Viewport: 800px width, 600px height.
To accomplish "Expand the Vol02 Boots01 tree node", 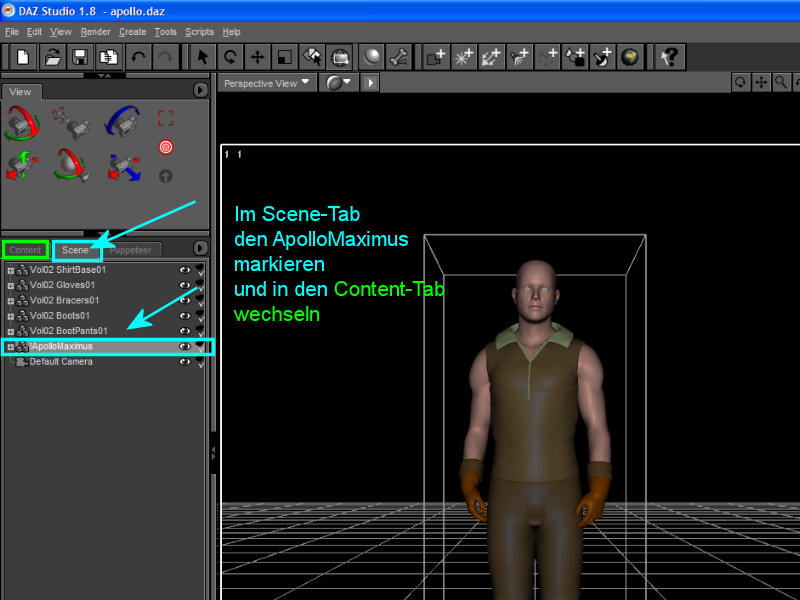I will pyautogui.click(x=10, y=316).
